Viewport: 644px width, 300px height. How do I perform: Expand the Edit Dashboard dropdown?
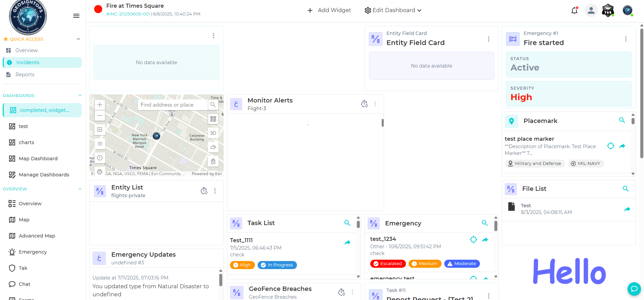pyautogui.click(x=393, y=10)
